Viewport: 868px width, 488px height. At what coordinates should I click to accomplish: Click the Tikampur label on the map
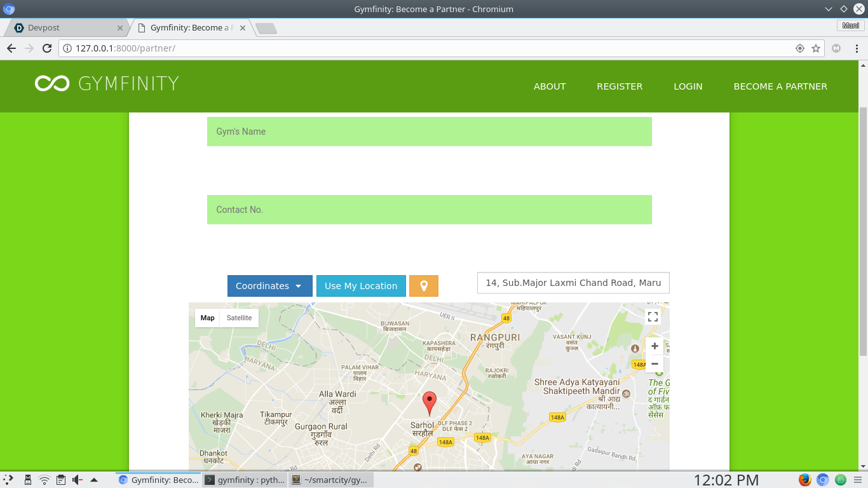pyautogui.click(x=276, y=418)
